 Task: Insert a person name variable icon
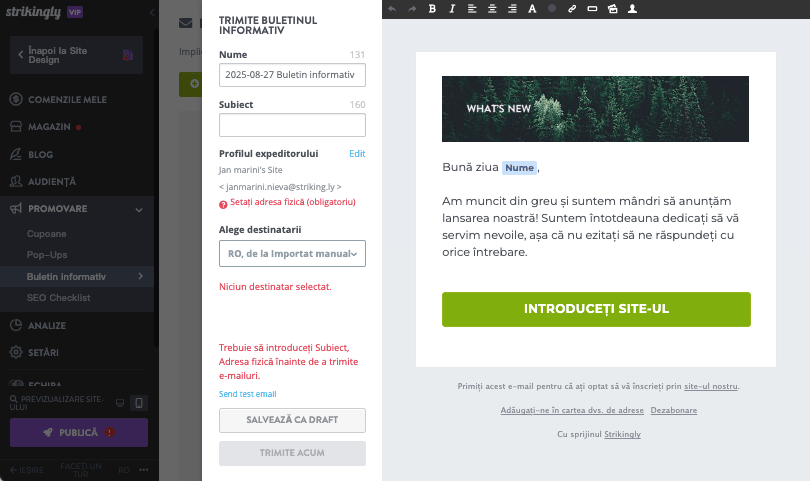point(632,9)
